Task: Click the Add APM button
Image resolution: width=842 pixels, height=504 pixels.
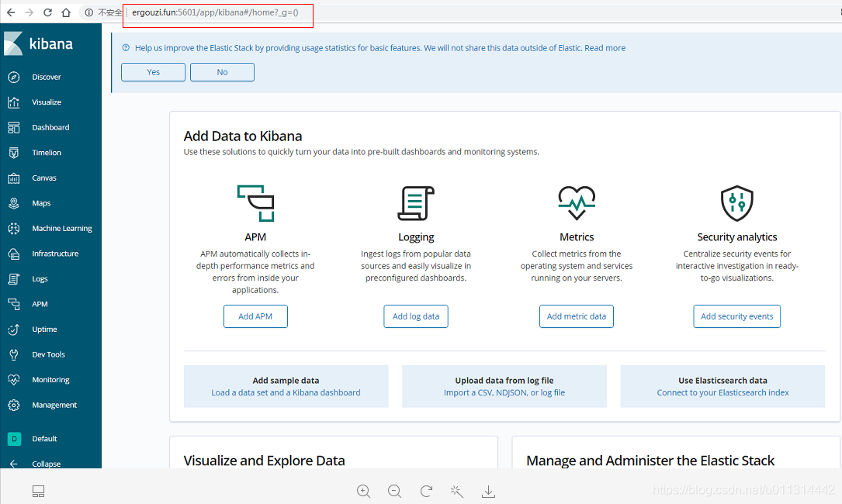Action: pos(255,316)
